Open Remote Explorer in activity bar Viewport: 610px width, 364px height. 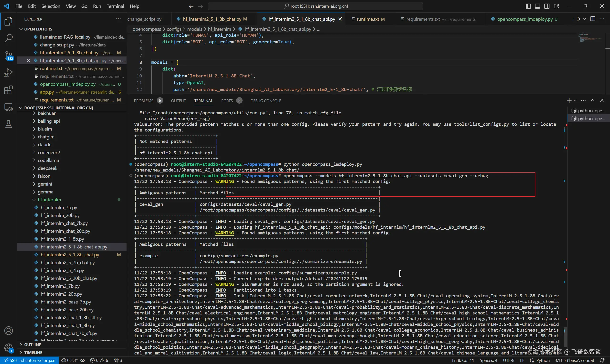9,107
